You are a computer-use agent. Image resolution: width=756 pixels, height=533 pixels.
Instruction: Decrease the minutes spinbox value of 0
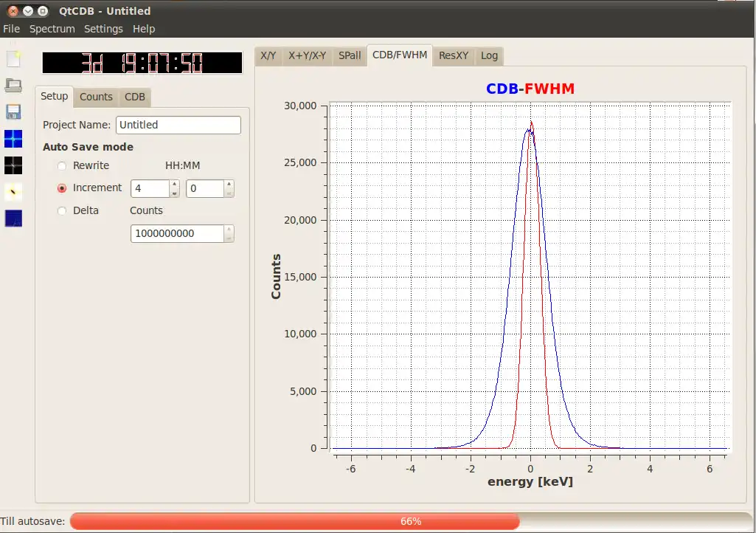[229, 193]
